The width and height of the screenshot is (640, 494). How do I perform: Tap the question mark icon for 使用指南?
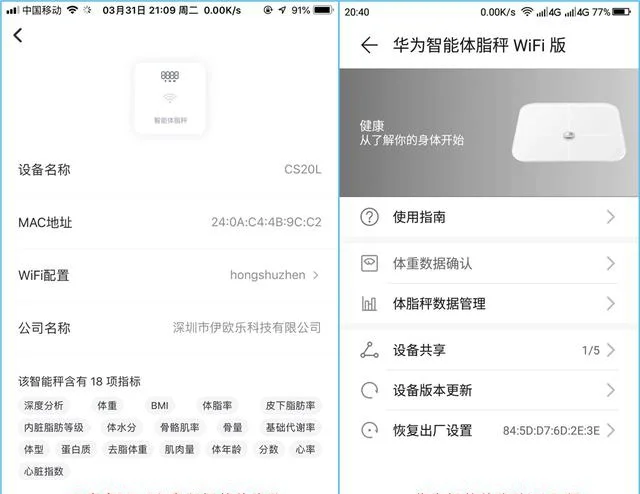pyautogui.click(x=369, y=217)
